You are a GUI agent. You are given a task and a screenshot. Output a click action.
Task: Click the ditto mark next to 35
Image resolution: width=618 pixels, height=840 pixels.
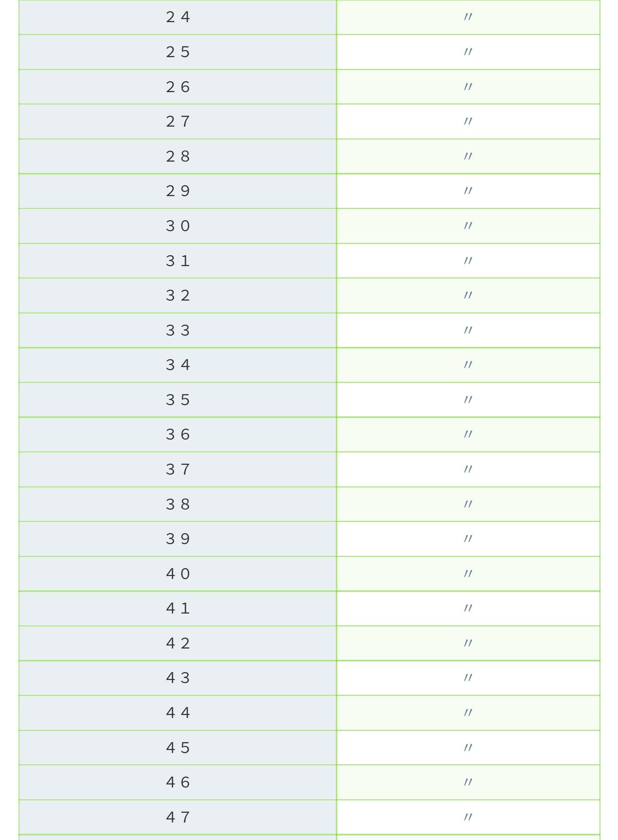pos(468,399)
